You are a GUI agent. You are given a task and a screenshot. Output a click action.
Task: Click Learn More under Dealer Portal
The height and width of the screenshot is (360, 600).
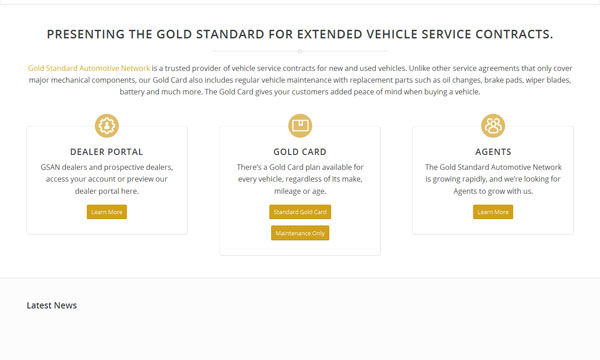coord(107,212)
